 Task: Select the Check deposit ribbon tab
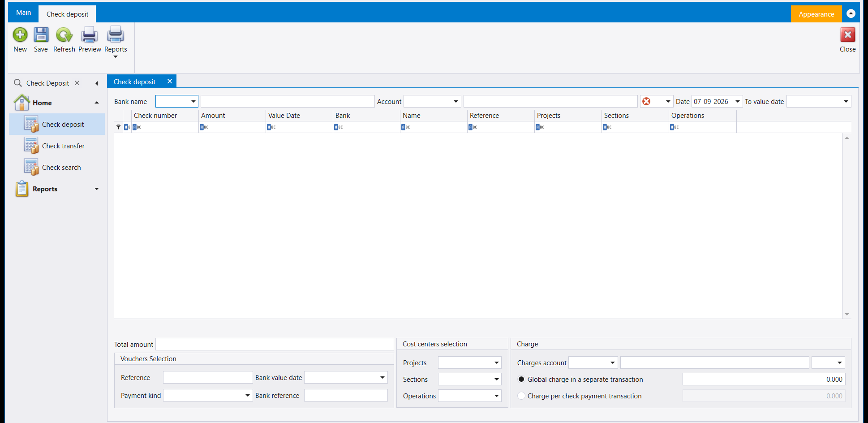[67, 14]
